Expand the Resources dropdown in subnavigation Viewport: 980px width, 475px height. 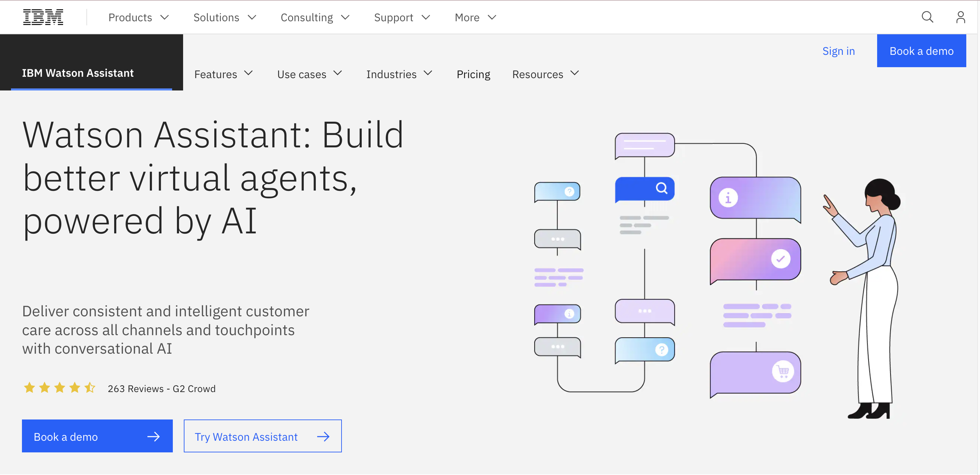(x=546, y=74)
